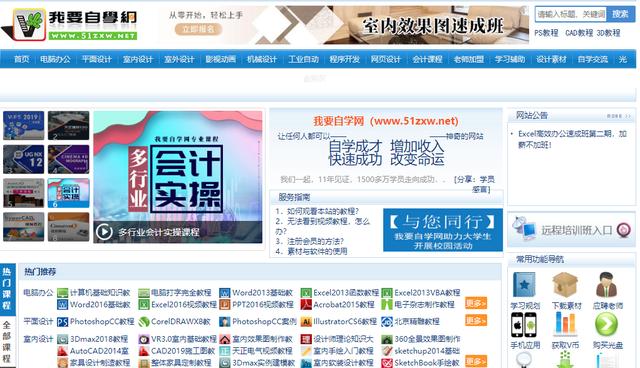640x368 pixels.
Task: Click the 搜索 search button
Action: click(620, 14)
